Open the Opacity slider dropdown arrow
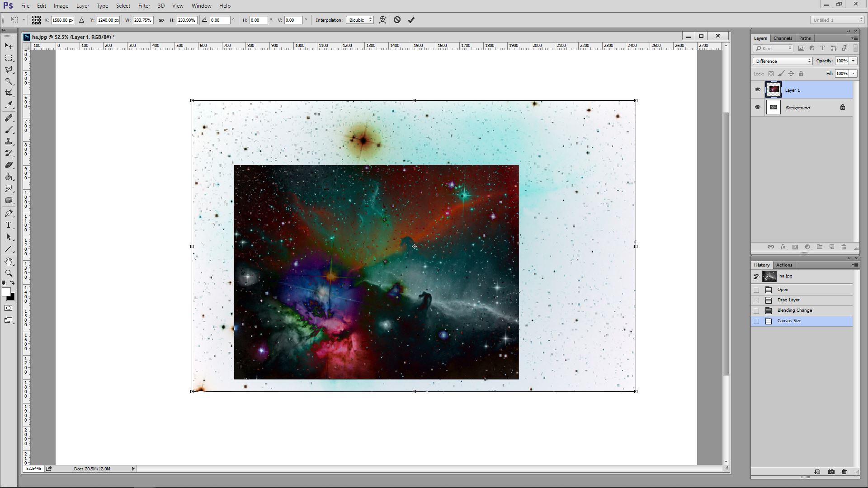 [853, 61]
